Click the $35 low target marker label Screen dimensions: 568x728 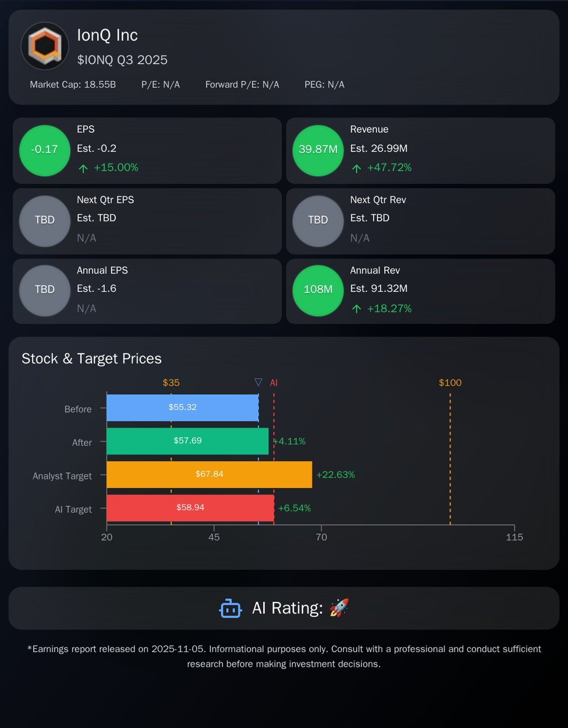point(171,383)
